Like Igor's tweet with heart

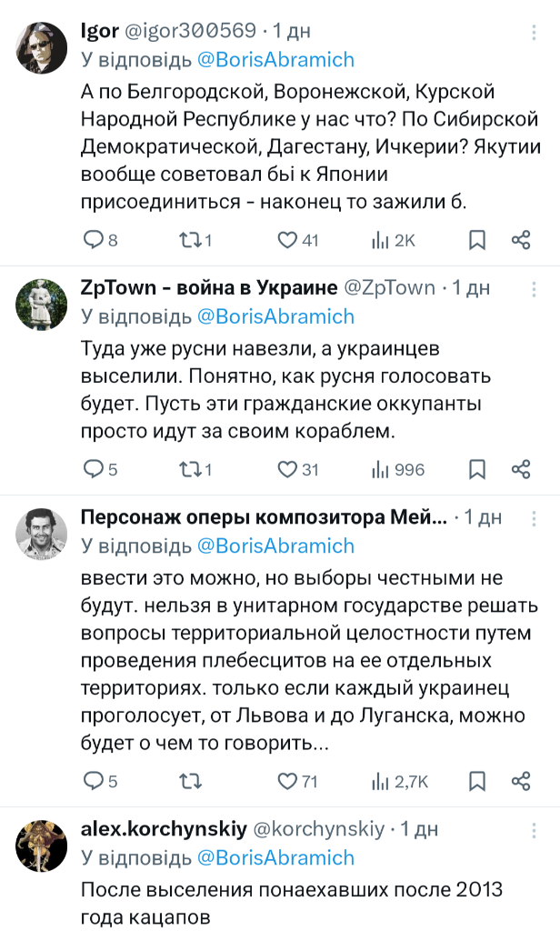[x=287, y=240]
